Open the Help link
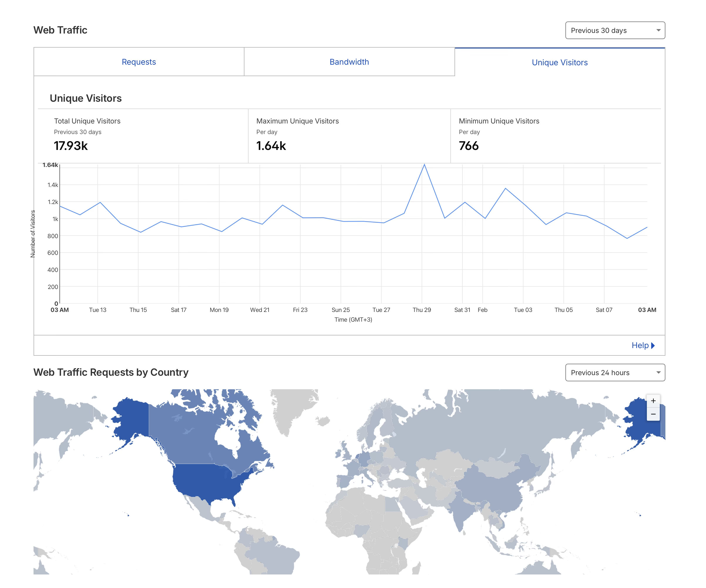Image resolution: width=706 pixels, height=588 pixels. [640, 345]
